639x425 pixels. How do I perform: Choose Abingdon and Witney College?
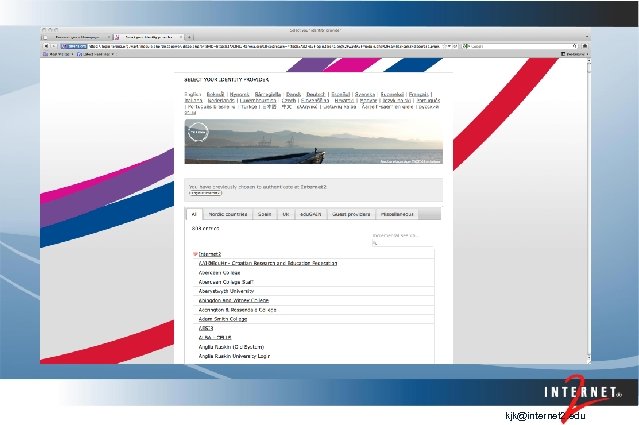(234, 300)
